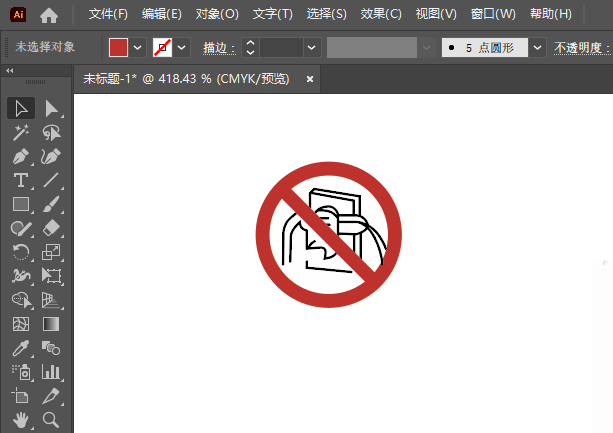
Task: Select the Shaper tool
Action: click(21, 228)
